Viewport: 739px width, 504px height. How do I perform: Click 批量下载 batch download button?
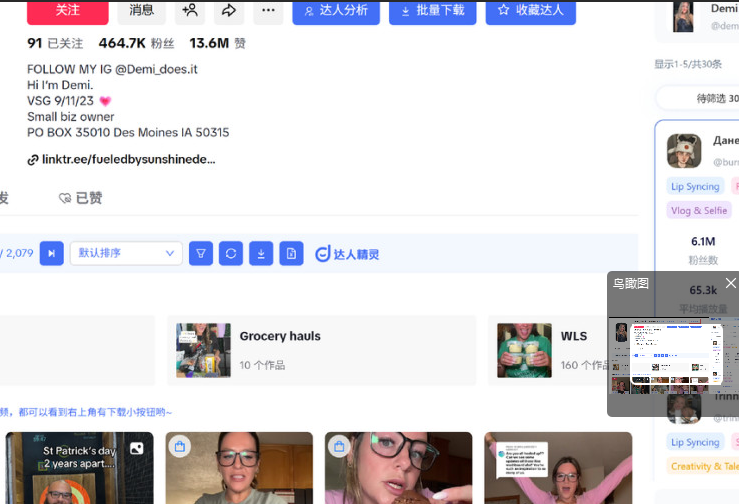[433, 12]
